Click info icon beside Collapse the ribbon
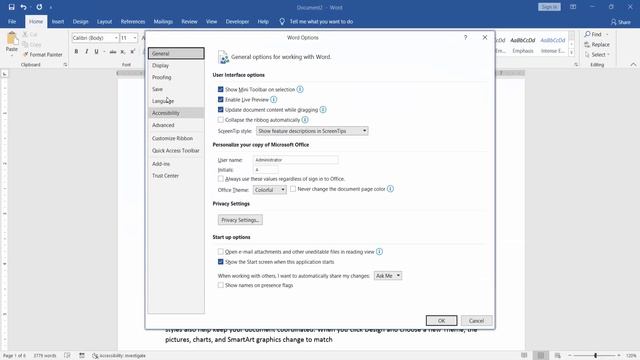The height and width of the screenshot is (360, 640). (x=305, y=120)
